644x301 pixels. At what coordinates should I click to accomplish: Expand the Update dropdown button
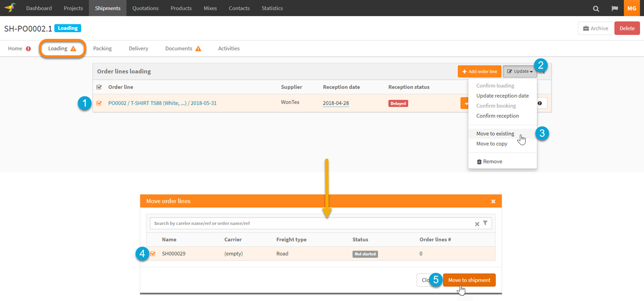[x=520, y=71]
